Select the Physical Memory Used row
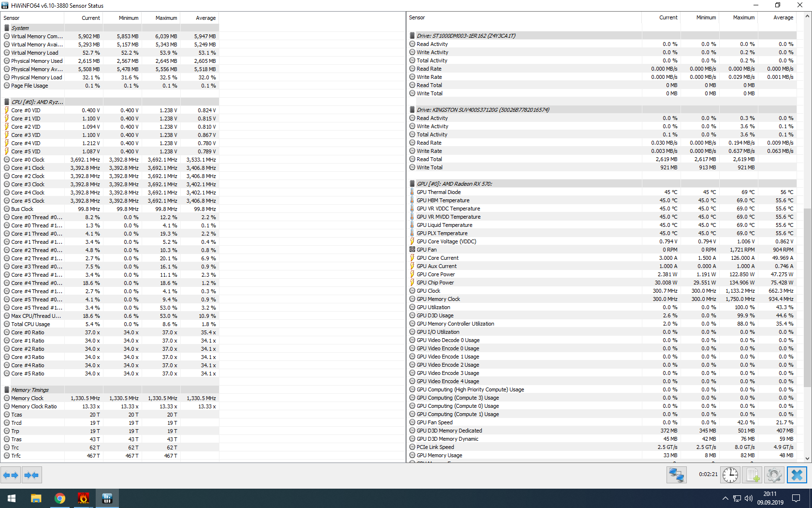Screen dimensions: 812x508 tap(110, 61)
